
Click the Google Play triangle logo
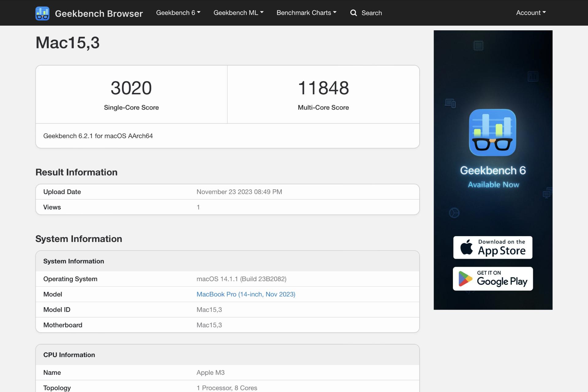point(465,279)
